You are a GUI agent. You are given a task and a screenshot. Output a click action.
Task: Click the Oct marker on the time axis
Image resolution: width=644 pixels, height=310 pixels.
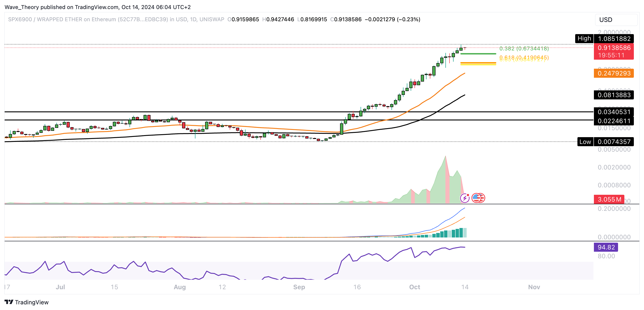click(x=415, y=287)
